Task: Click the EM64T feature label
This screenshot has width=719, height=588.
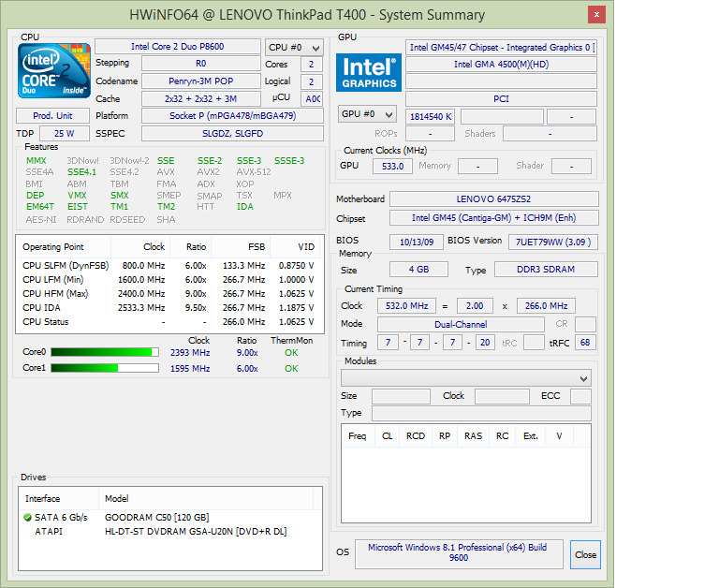Action: 40,207
